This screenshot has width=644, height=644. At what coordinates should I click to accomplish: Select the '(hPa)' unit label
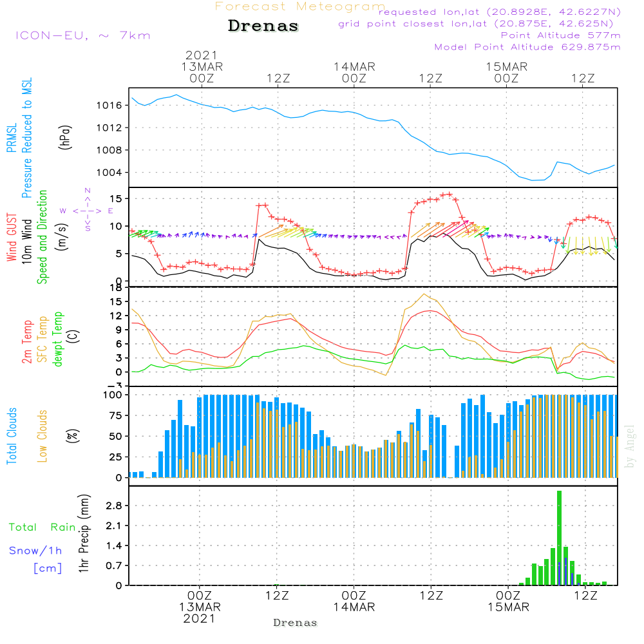click(x=65, y=137)
